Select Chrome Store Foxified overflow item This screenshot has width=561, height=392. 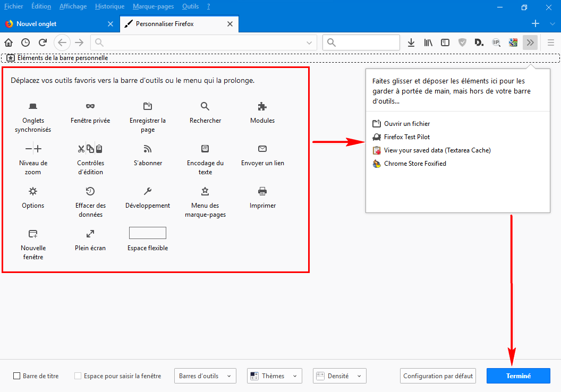pyautogui.click(x=409, y=164)
